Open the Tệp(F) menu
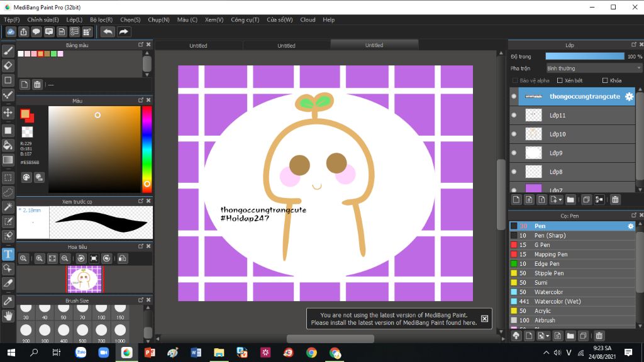The image size is (644, 362). [11, 19]
